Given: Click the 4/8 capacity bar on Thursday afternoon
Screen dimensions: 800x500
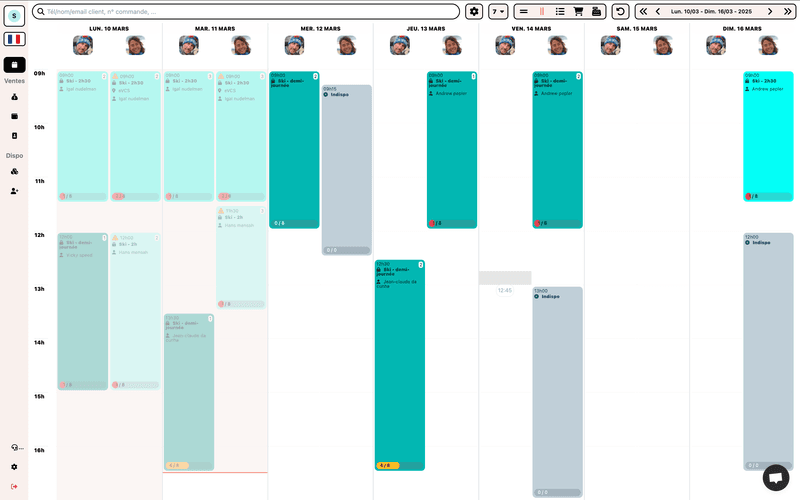Looking at the screenshot, I should [399, 465].
